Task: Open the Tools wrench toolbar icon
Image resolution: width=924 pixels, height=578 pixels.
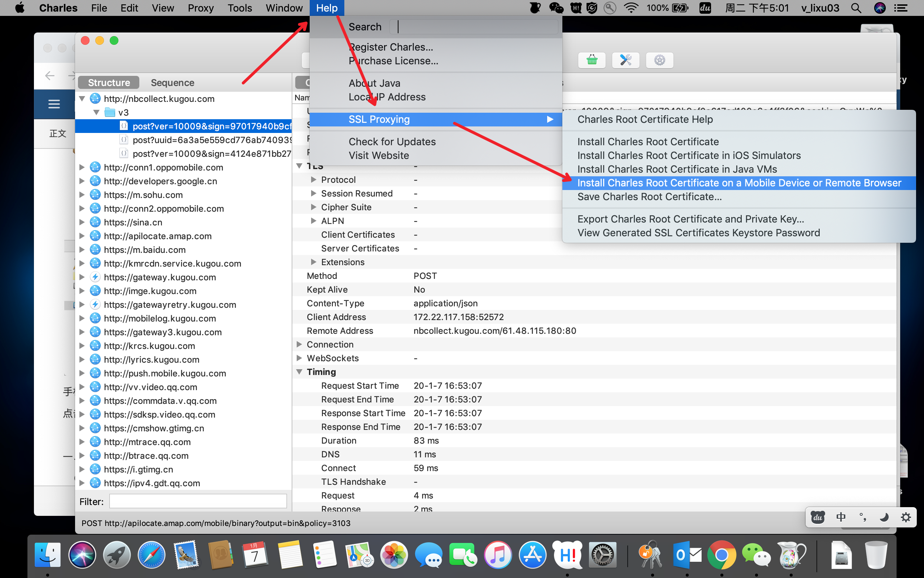Action: pos(626,60)
